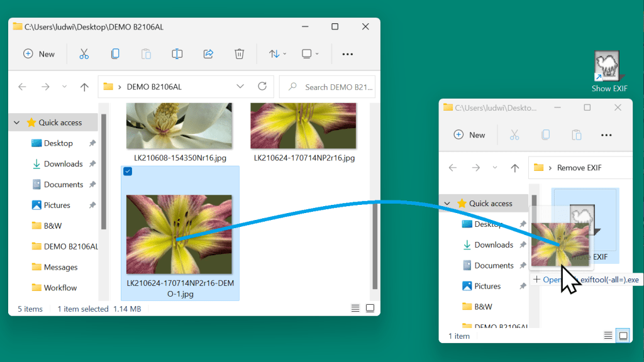Uncheck the selected DEMO-1.jpg checkbox

[128, 172]
